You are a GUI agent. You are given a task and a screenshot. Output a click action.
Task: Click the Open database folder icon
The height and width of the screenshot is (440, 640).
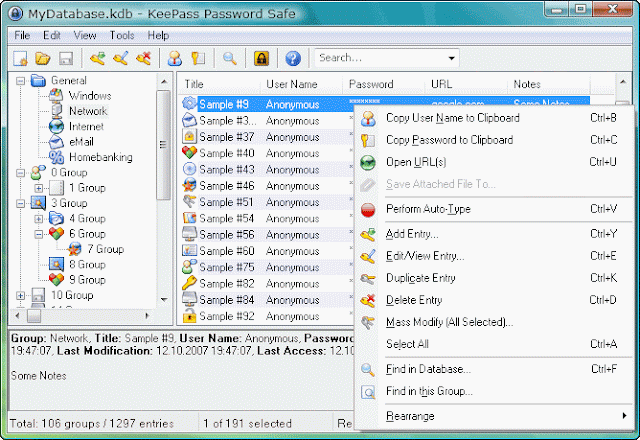pos(42,58)
